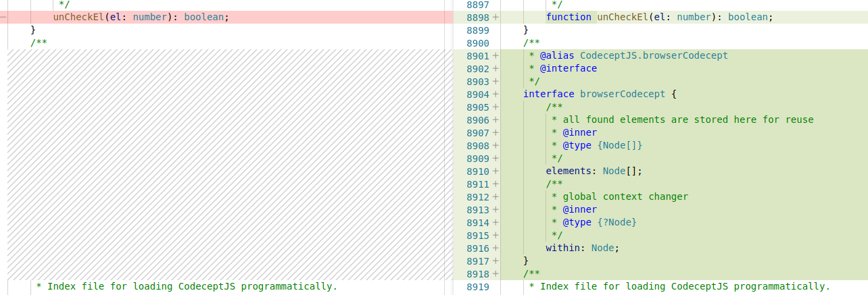
Task: Select line number 8904
Action: 477,94
